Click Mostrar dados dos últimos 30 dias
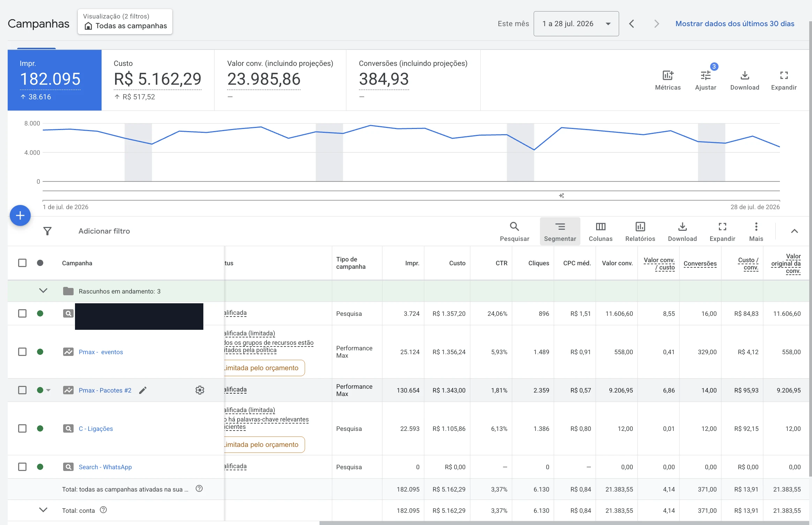The width and height of the screenshot is (812, 525). (x=735, y=24)
